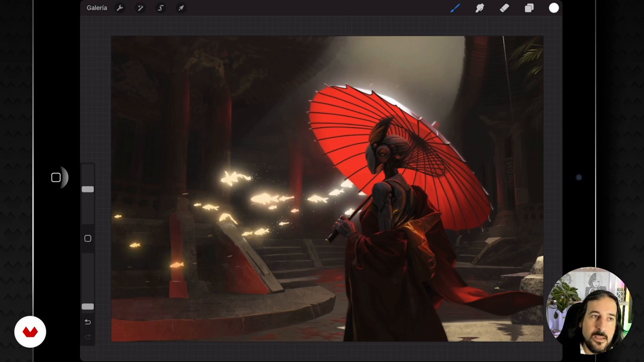Click the brush size slider handle
The image size is (644, 362).
pyautogui.click(x=88, y=190)
